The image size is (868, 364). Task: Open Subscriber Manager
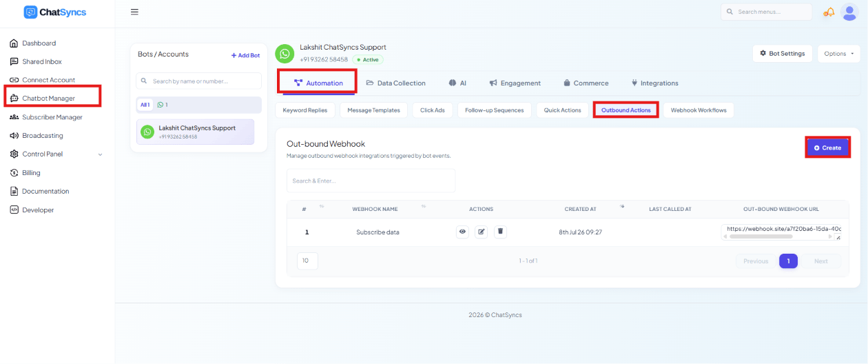click(52, 117)
